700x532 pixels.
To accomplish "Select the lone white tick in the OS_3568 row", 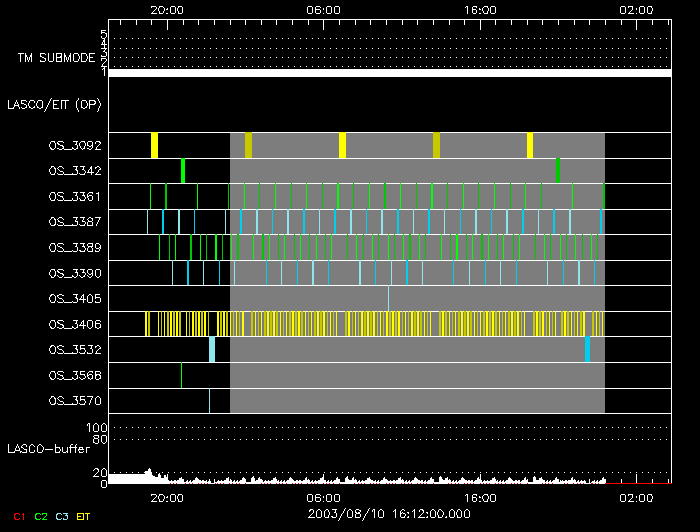I will [x=181, y=375].
